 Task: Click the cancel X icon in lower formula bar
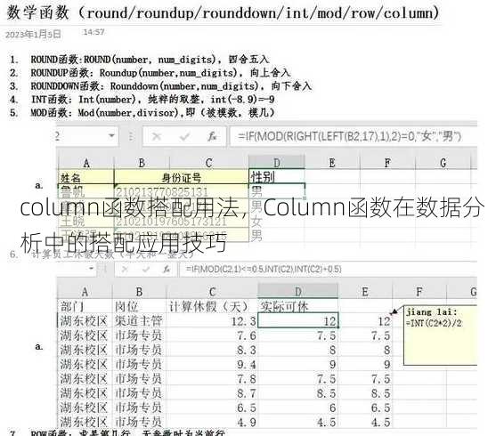pyautogui.click(x=125, y=270)
